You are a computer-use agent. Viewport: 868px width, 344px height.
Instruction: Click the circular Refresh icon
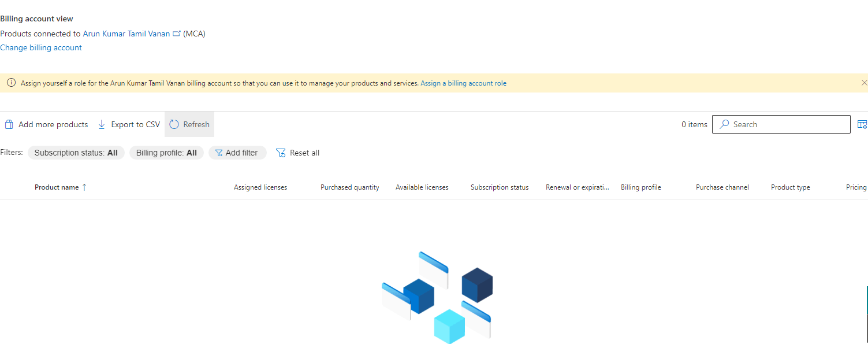(x=174, y=124)
